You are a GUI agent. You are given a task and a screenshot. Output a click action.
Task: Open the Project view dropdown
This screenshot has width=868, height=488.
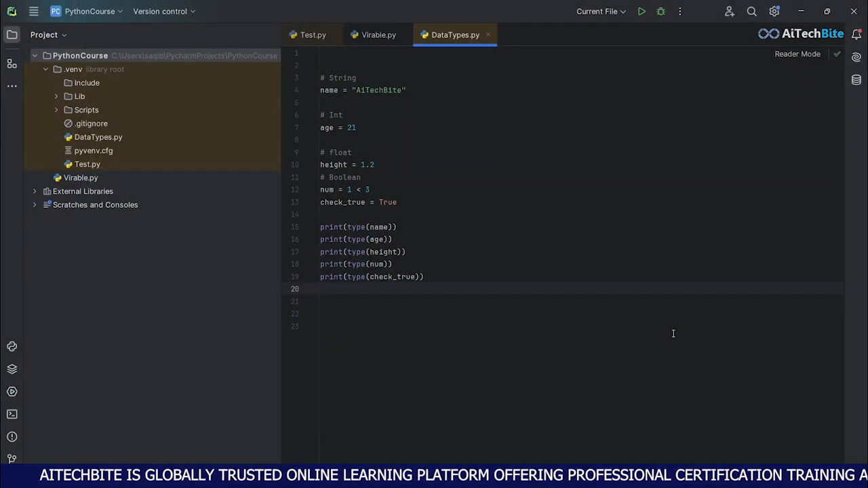click(48, 35)
